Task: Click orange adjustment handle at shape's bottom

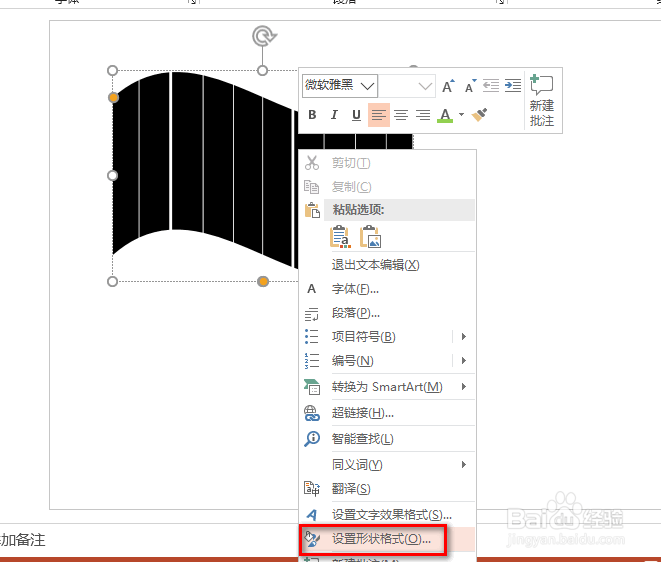Action: point(263,282)
